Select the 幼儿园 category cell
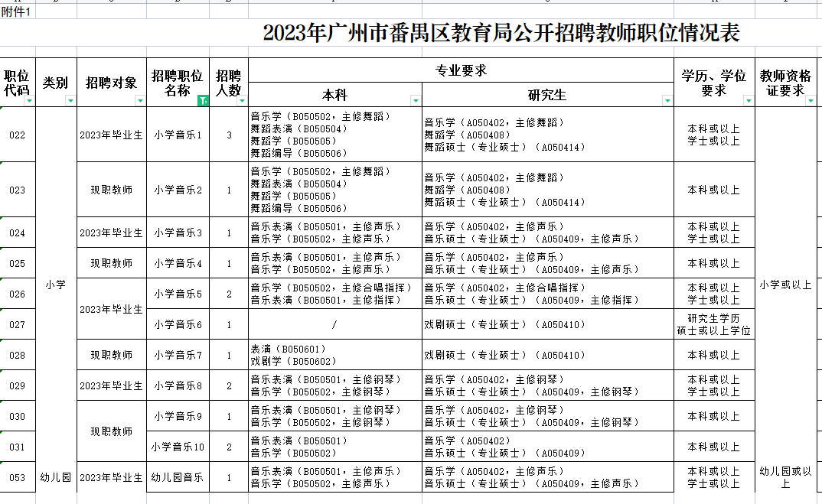Viewport: 822px width, 504px height. 57,476
